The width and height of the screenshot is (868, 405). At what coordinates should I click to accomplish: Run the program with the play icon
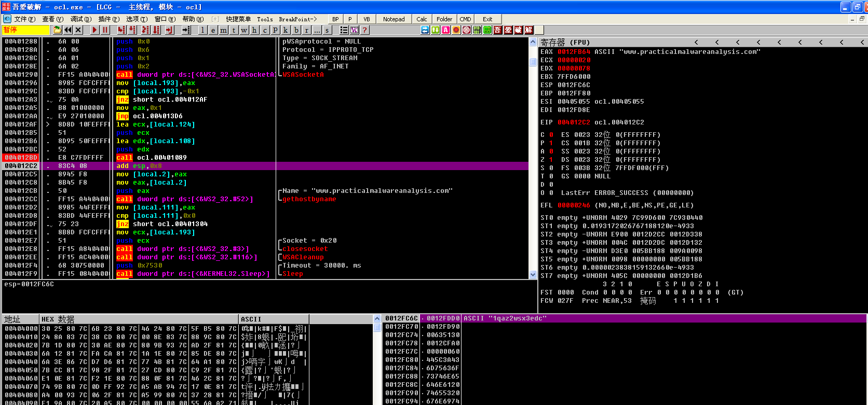tap(94, 30)
